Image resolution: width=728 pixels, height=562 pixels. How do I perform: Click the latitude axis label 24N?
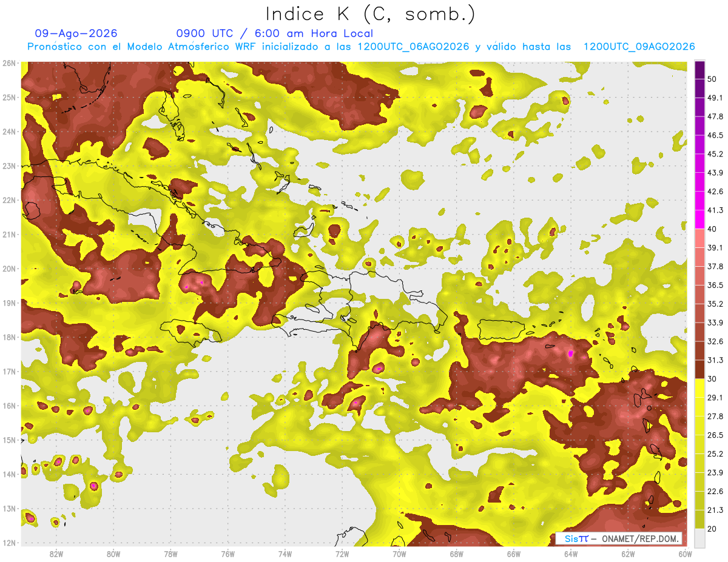pos(9,132)
